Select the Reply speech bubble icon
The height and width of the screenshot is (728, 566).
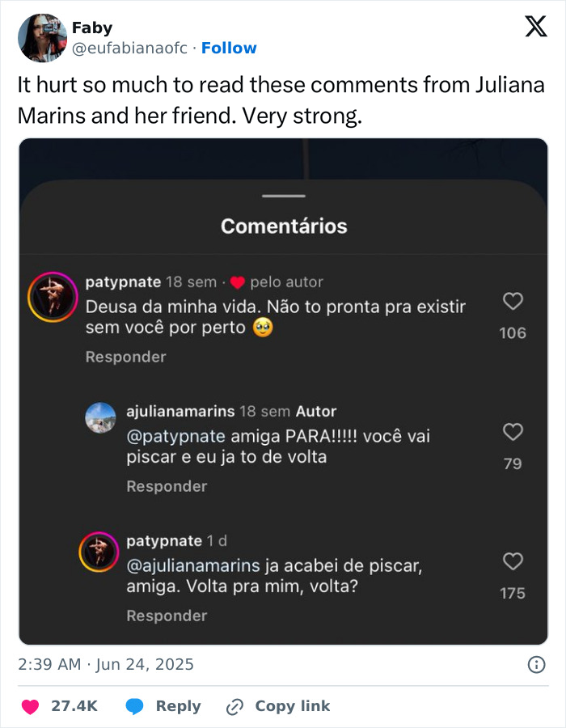pos(134,705)
